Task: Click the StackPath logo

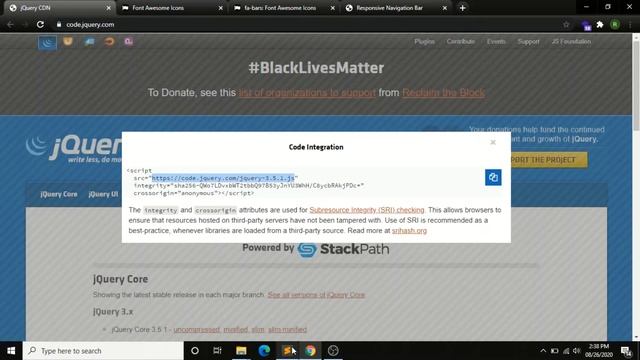Action: pyautogui.click(x=343, y=249)
